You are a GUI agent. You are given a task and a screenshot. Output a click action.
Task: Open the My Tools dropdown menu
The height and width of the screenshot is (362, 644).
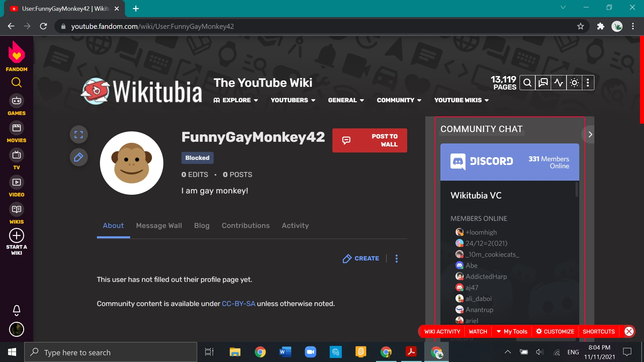coord(512,331)
